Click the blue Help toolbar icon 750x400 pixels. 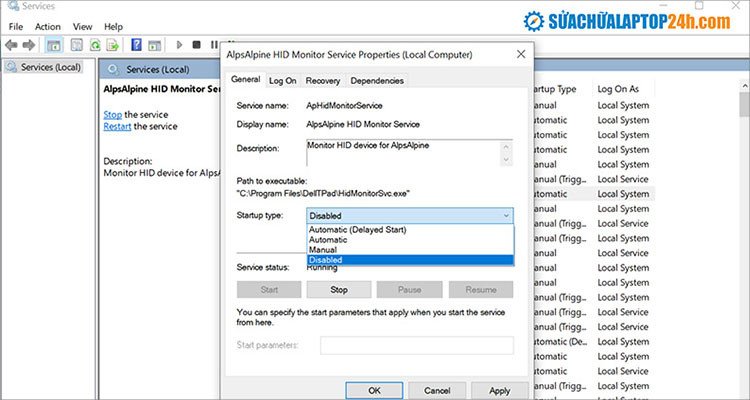pos(137,45)
